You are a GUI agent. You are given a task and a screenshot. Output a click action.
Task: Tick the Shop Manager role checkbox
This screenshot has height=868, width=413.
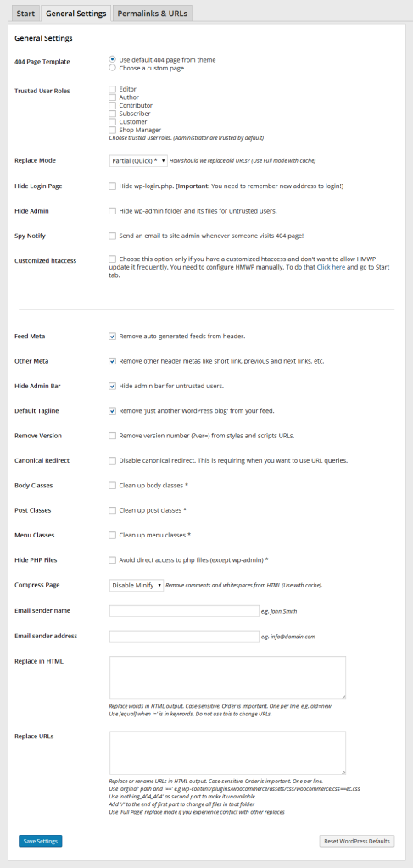(113, 130)
